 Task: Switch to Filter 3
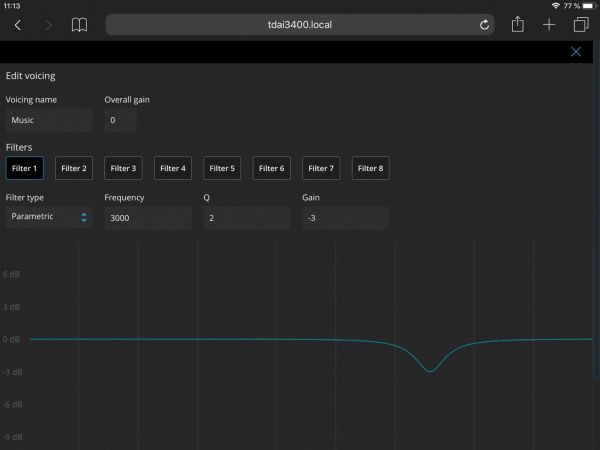point(123,168)
